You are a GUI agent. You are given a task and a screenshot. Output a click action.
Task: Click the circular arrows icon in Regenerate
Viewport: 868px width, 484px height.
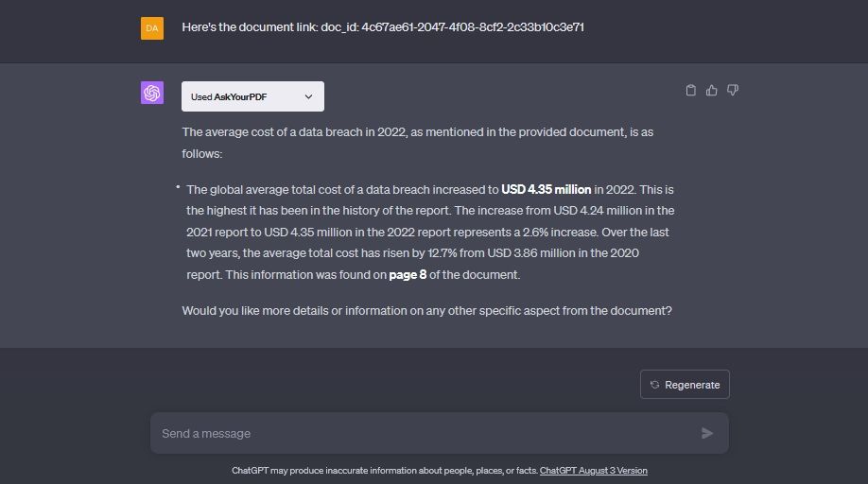[654, 385]
